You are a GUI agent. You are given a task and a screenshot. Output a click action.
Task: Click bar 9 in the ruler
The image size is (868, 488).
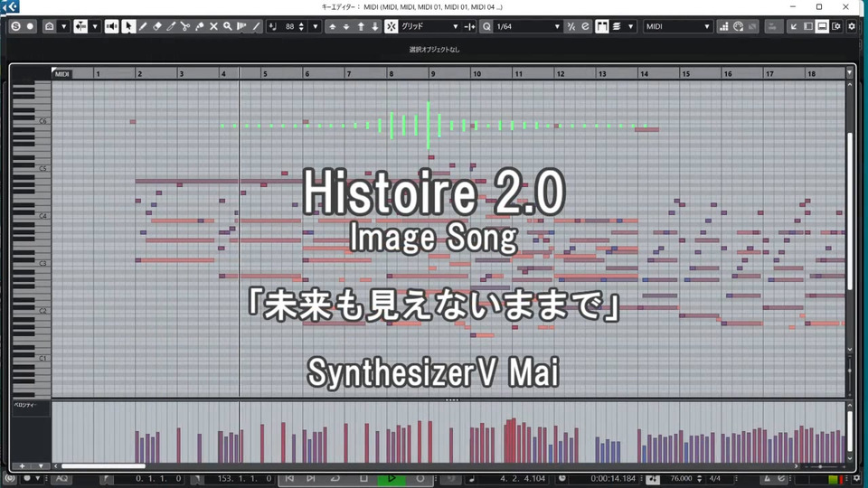click(433, 73)
